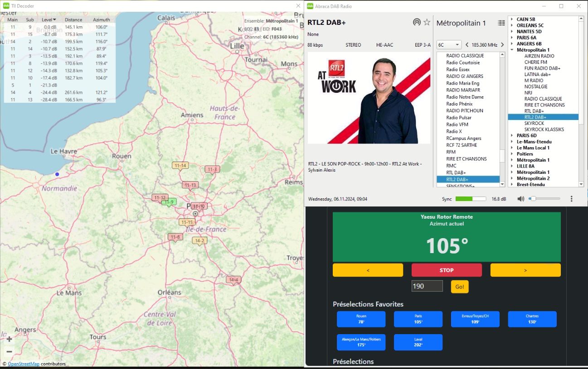
Task: Mute audio with the speaker icon
Action: 521,199
